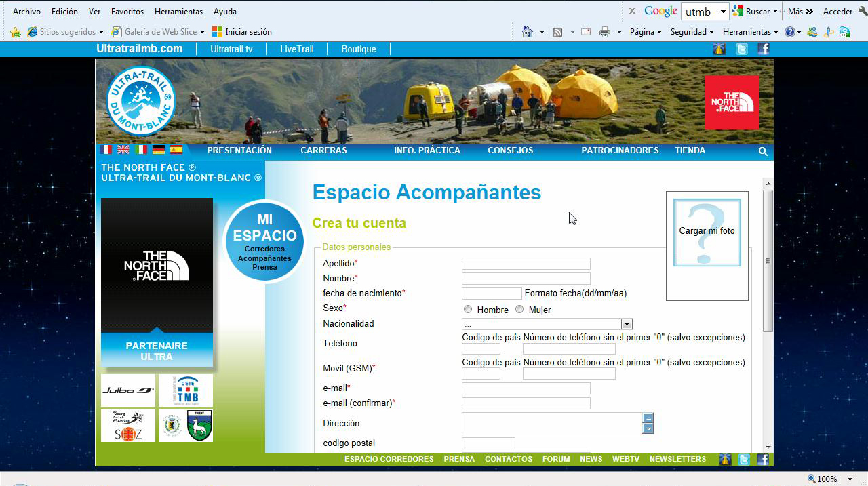Click the United Kingdom flag icon
The height and width of the screenshot is (486, 868).
click(x=123, y=150)
